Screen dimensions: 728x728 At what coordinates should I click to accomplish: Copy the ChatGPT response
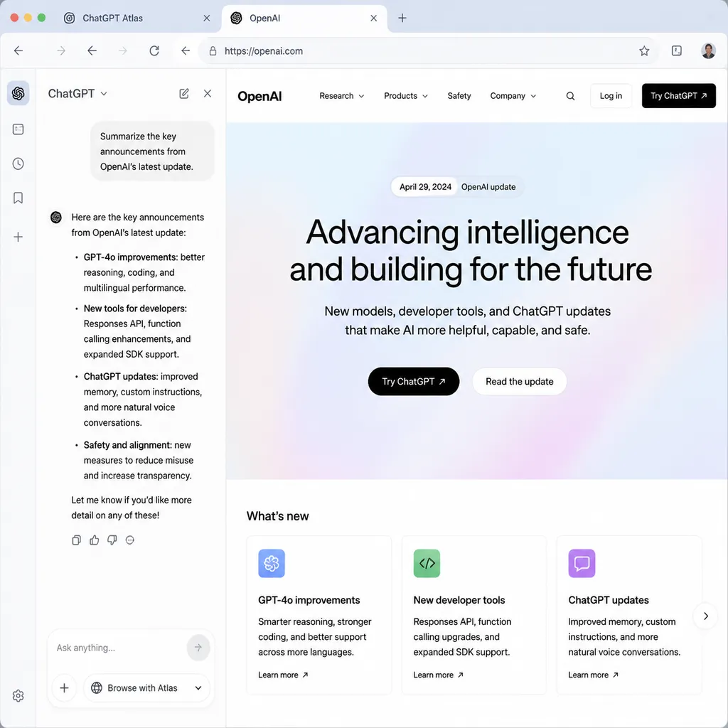coord(77,540)
